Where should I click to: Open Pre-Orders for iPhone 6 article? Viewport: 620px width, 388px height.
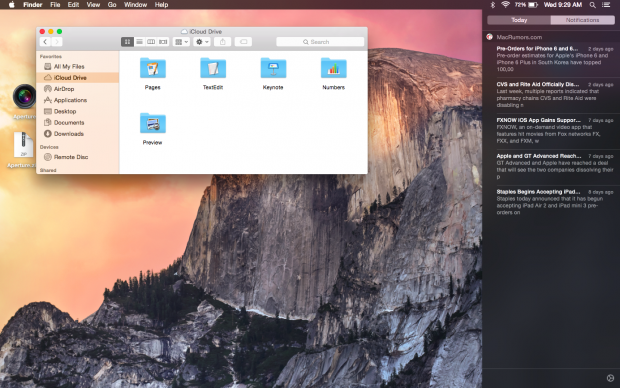tap(555, 59)
